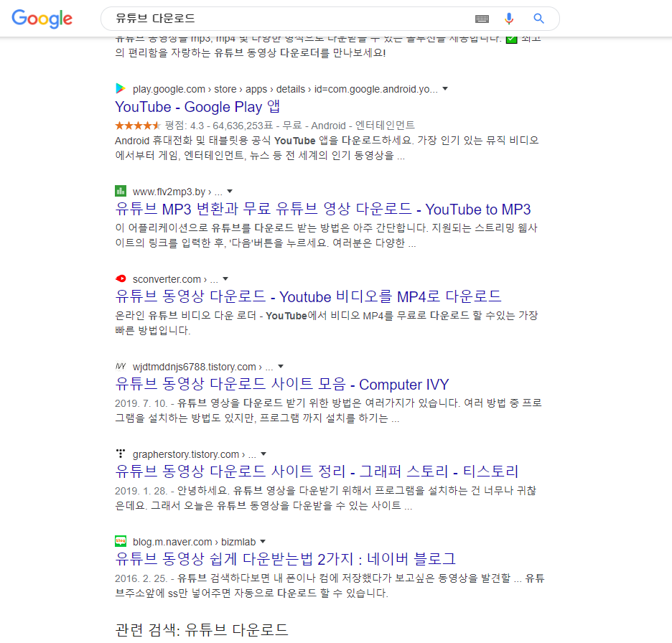This screenshot has height=643, width=672.
Task: Expand dropdown arrow next to play.google.com URL
Action: 445,89
